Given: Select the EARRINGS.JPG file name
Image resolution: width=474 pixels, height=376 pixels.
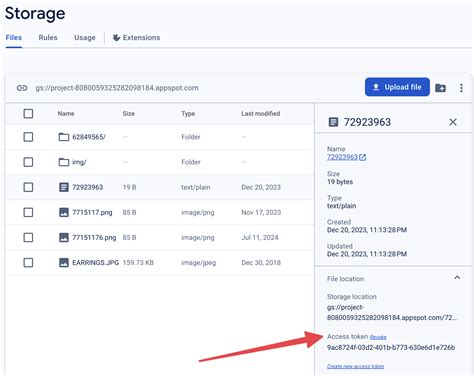Looking at the screenshot, I should point(95,263).
